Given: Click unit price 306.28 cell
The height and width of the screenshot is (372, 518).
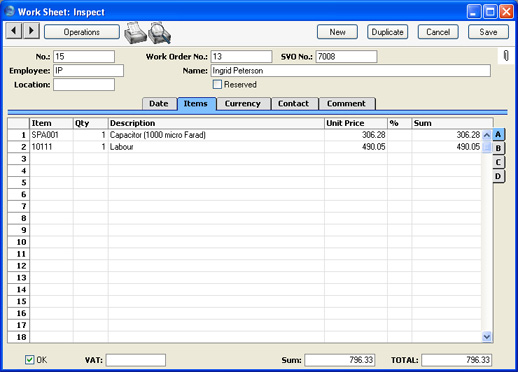Looking at the screenshot, I should [x=356, y=135].
